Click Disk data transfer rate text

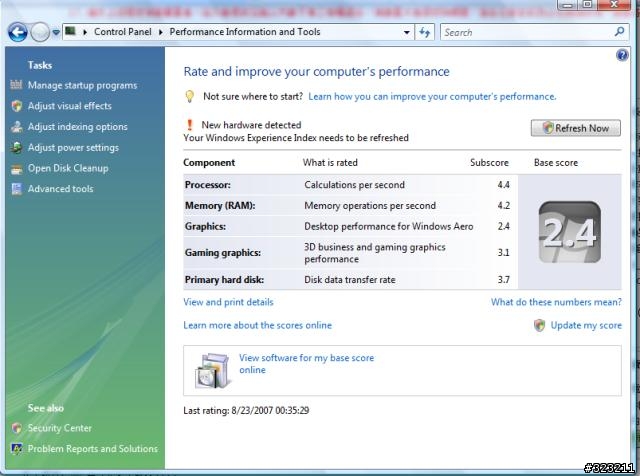point(350,280)
